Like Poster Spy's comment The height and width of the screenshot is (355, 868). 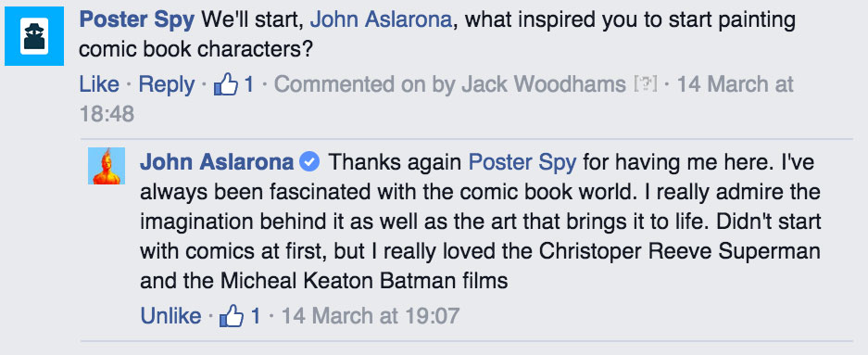[99, 84]
